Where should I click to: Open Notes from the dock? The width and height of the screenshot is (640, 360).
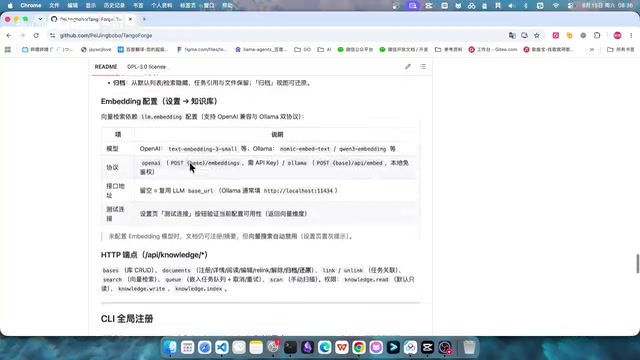(256, 347)
